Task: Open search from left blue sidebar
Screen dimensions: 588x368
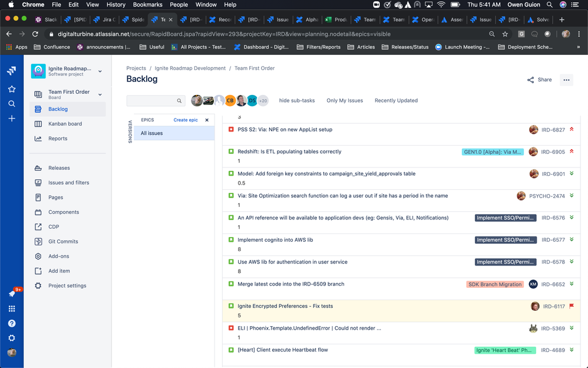Action: pyautogui.click(x=12, y=104)
